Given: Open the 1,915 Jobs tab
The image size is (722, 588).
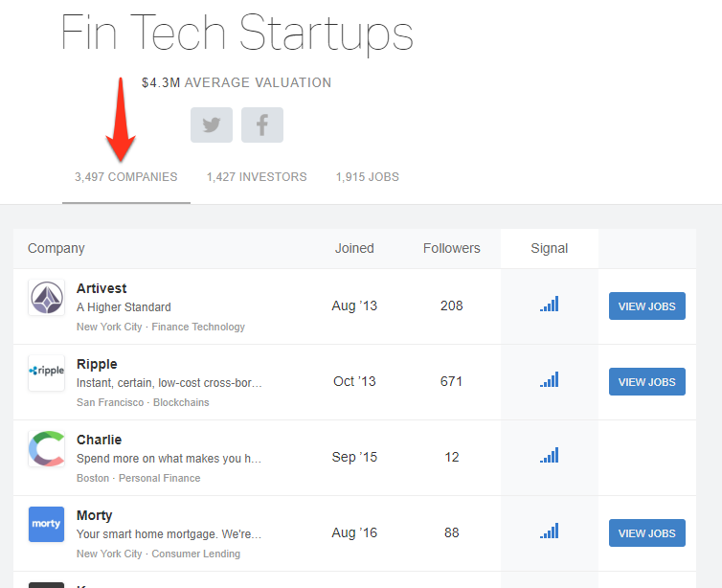Looking at the screenshot, I should click(368, 177).
